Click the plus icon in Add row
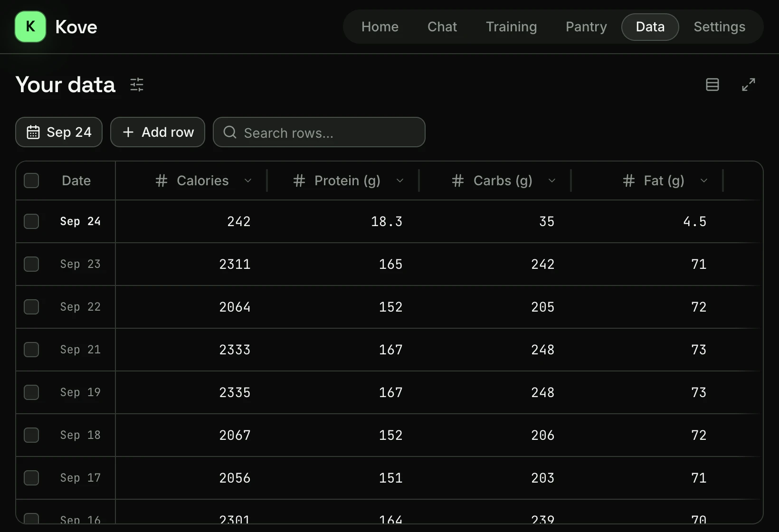Screen dimensions: 779x532 128,132
